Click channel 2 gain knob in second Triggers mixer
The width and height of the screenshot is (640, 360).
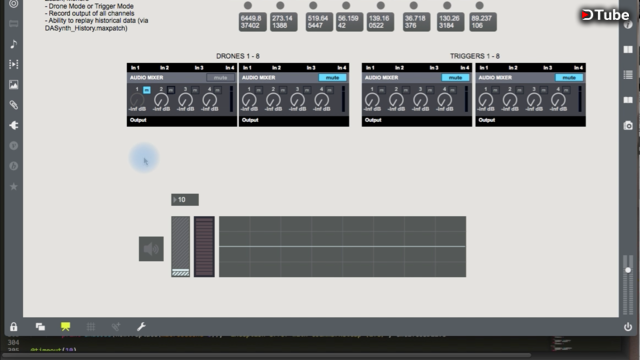(510, 100)
